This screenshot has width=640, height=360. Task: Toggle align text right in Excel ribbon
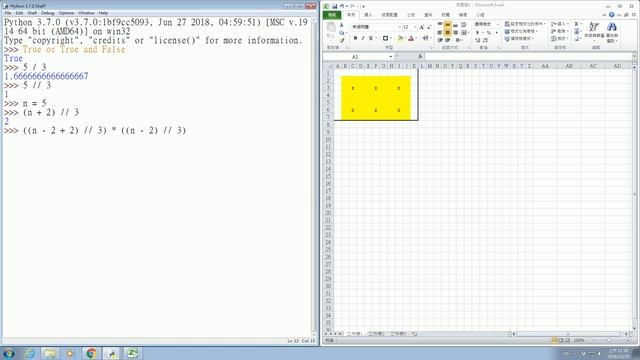(456, 33)
